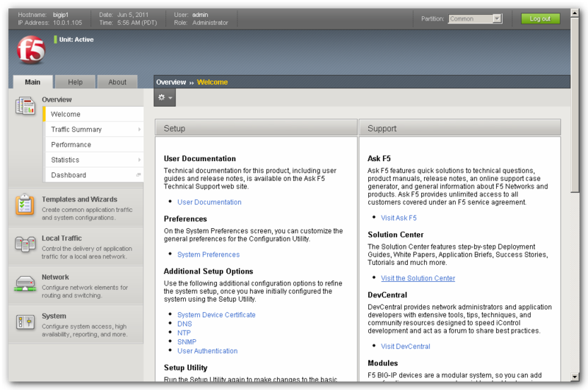Click the Hostname bigip1 value
The image size is (588, 390).
point(61,15)
